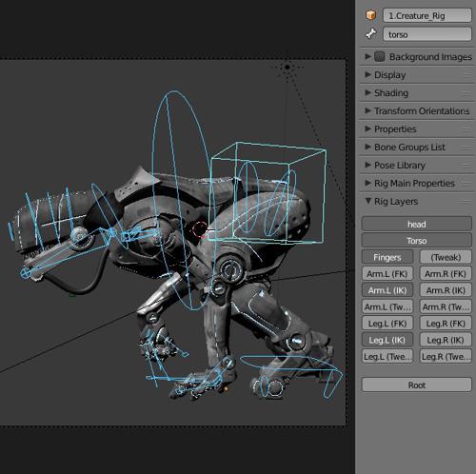Collapse the Rig Layers panel
This screenshot has height=474, width=476.
[367, 201]
